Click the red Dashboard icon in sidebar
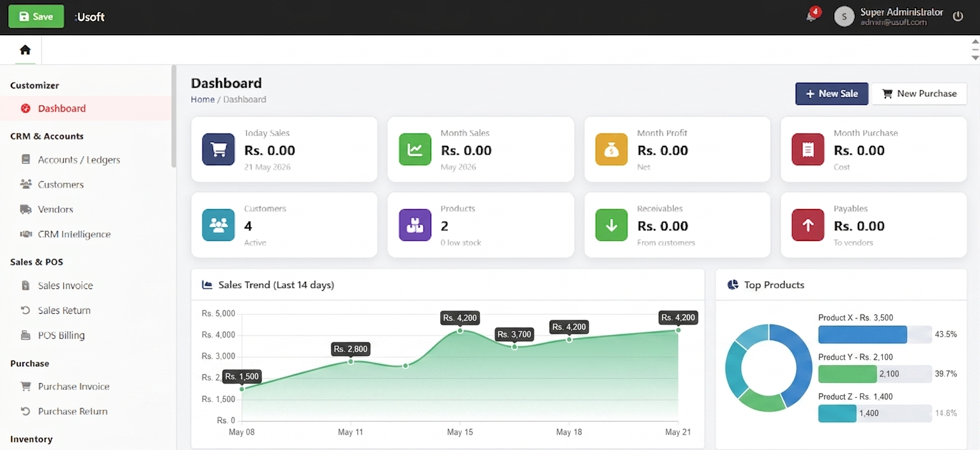 coord(26,108)
